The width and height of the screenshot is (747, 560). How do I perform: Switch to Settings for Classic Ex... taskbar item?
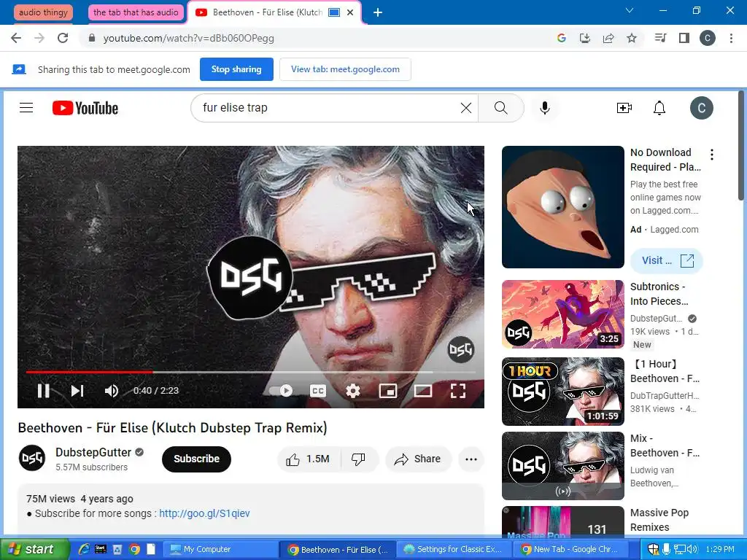coord(455,549)
